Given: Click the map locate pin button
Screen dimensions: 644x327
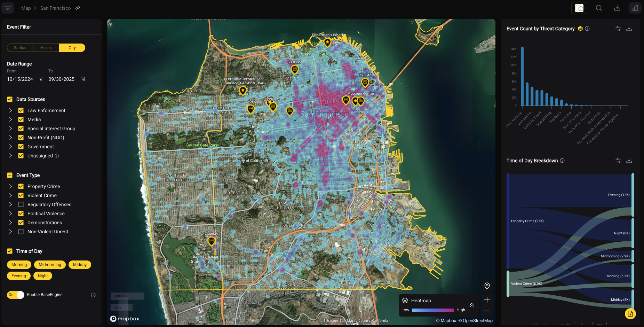Looking at the screenshot, I should click(487, 286).
